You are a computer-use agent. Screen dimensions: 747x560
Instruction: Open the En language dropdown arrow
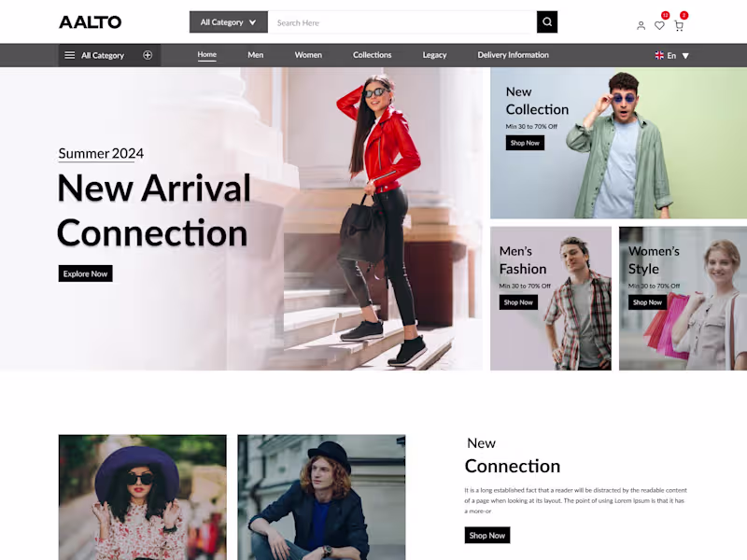[685, 56]
